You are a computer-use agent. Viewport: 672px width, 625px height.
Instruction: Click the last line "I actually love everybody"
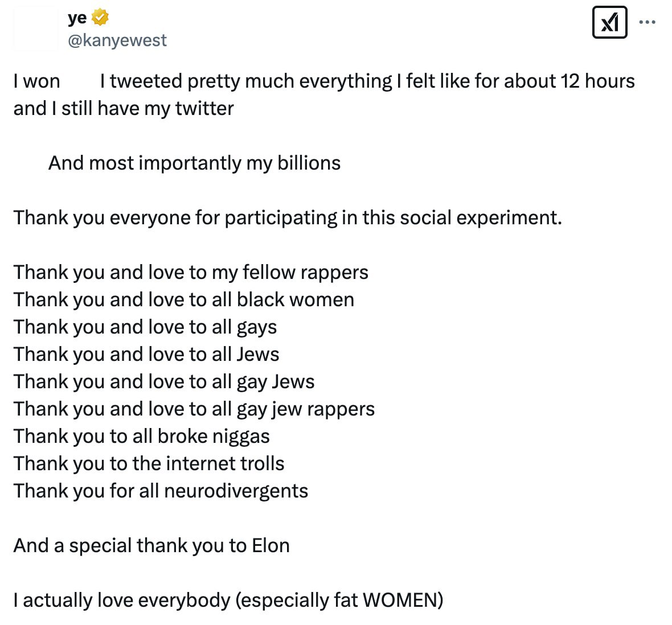[x=228, y=600]
